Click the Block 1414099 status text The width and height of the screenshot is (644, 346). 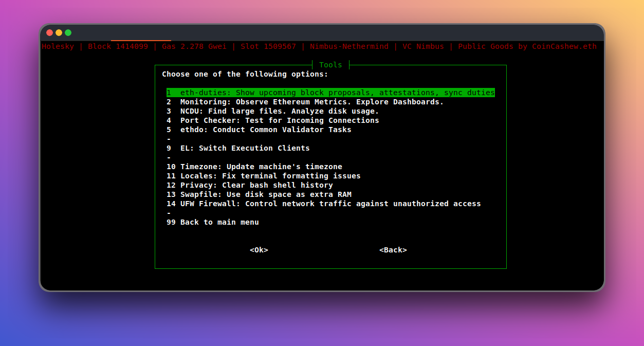(118, 46)
